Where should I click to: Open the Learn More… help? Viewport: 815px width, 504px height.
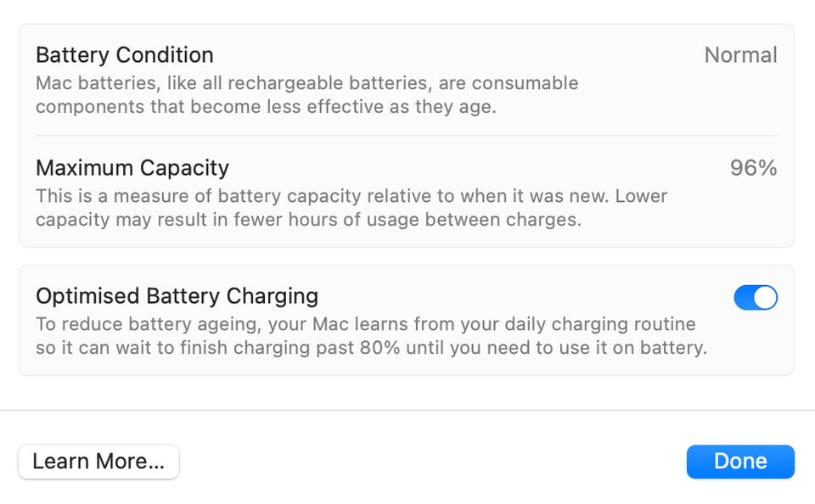tap(98, 462)
